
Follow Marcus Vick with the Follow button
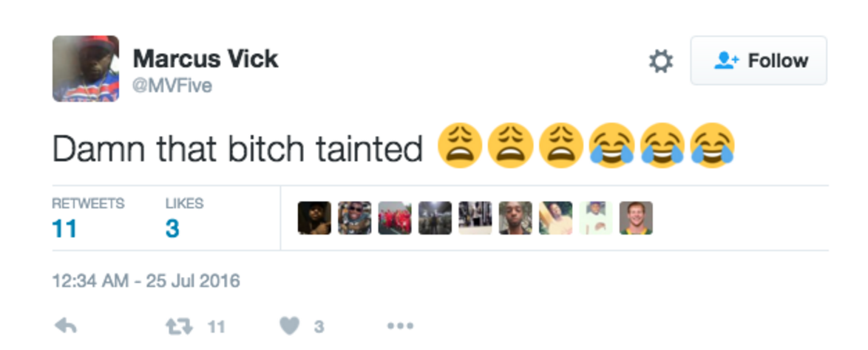point(759,61)
